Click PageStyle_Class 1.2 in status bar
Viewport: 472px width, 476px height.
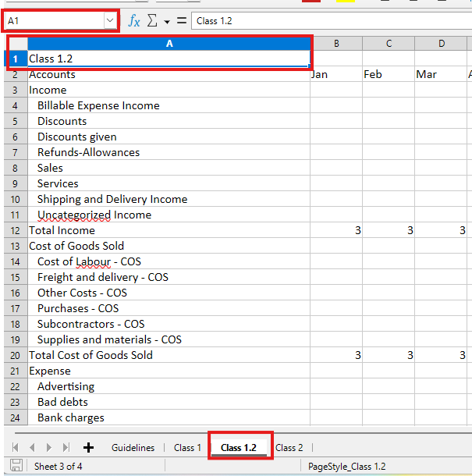click(346, 467)
